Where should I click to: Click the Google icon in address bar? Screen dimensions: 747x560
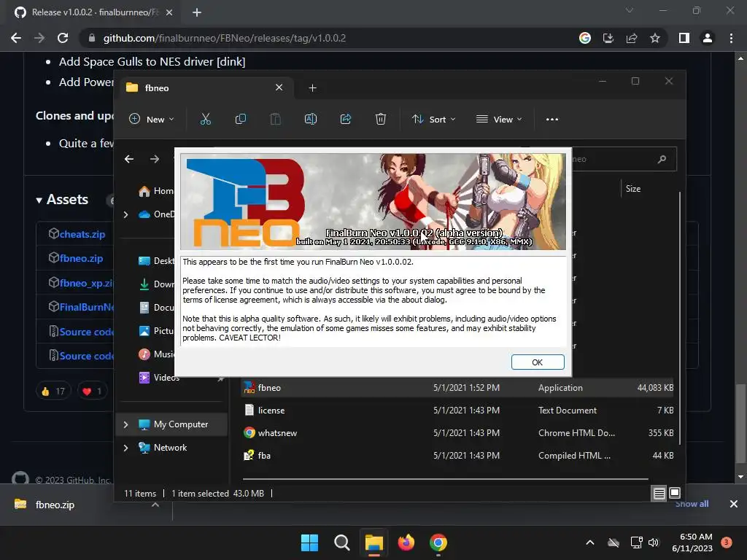(585, 38)
